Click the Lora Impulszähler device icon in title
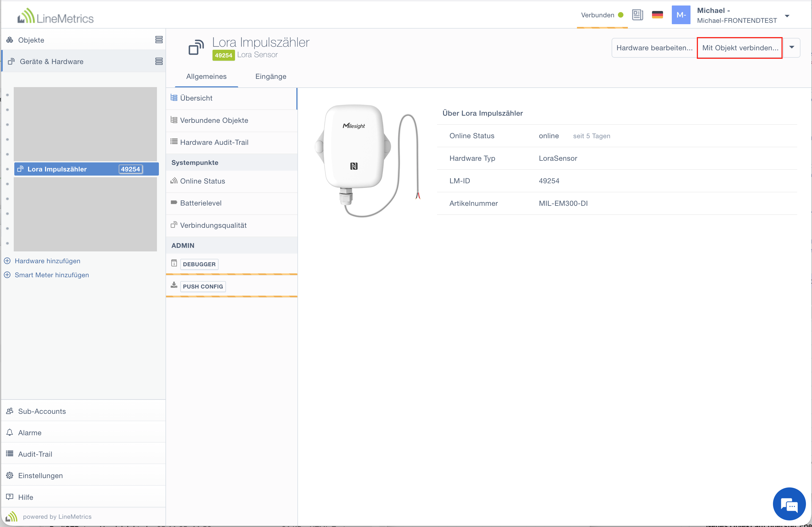Image resolution: width=812 pixels, height=527 pixels. [196, 48]
